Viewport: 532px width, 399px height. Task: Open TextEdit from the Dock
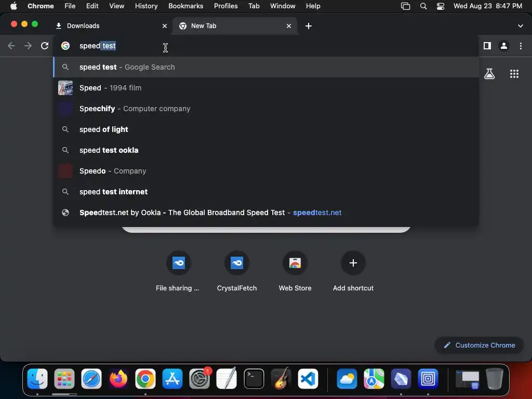pos(227,378)
